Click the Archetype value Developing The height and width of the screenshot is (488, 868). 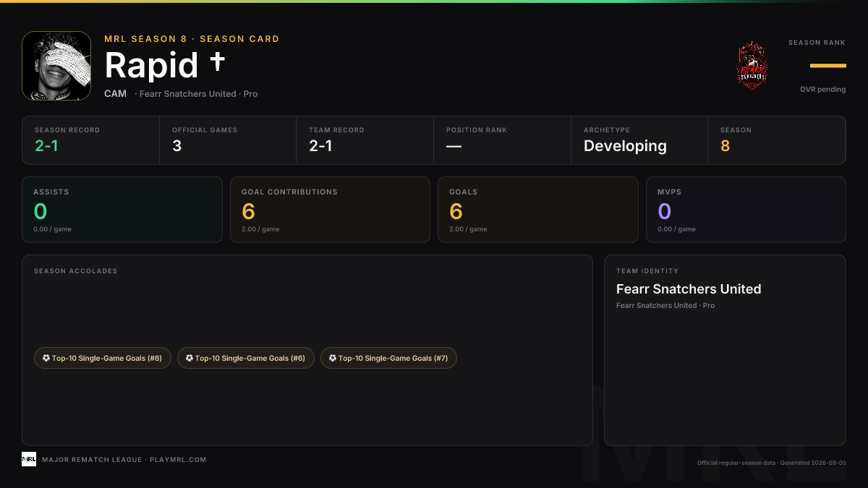(x=625, y=146)
